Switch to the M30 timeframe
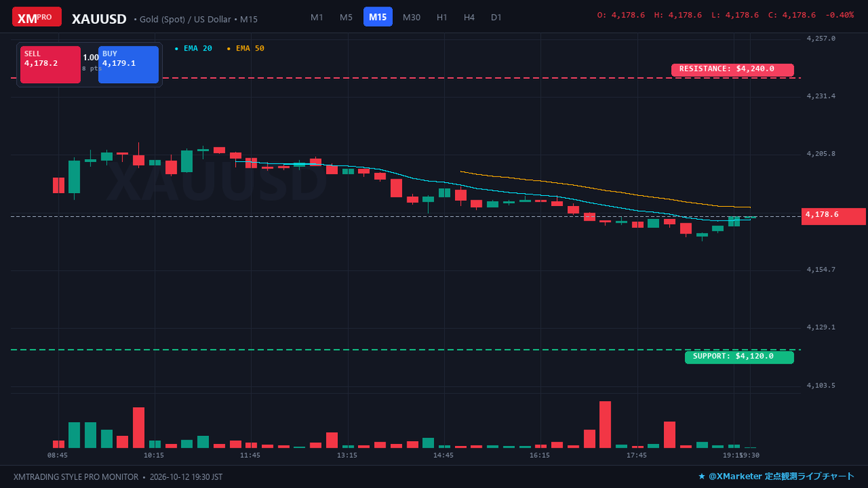 (412, 17)
